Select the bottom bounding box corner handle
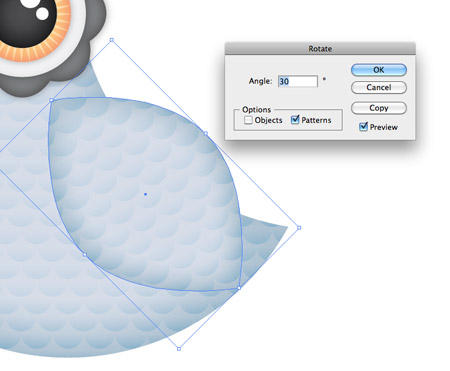Screen dimensions: 450x371 [x=179, y=349]
